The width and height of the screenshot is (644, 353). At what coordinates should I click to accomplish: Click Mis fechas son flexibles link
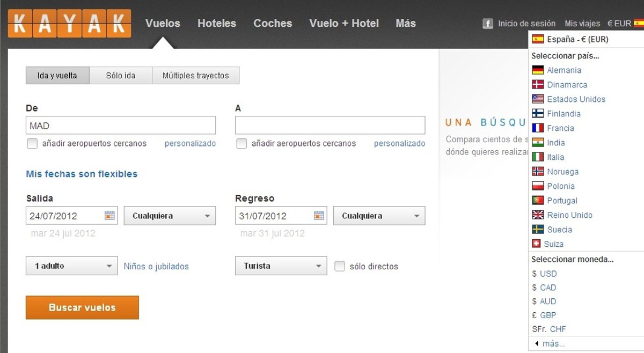tap(82, 174)
